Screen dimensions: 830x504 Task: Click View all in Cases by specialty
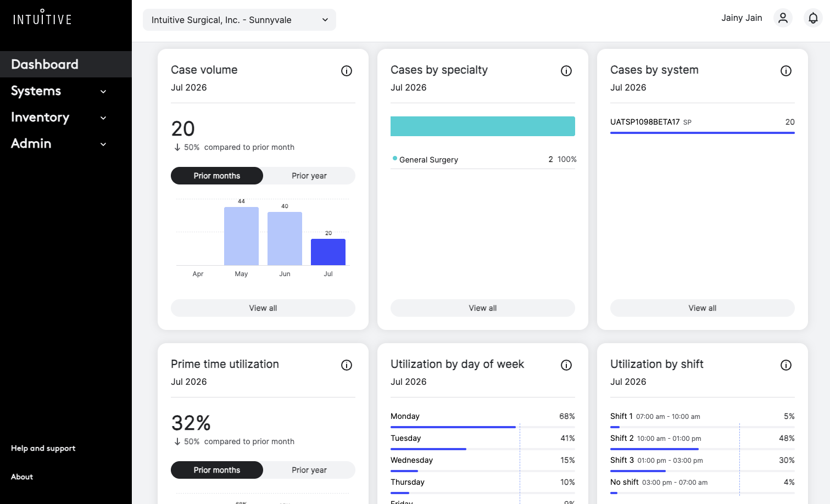[483, 308]
